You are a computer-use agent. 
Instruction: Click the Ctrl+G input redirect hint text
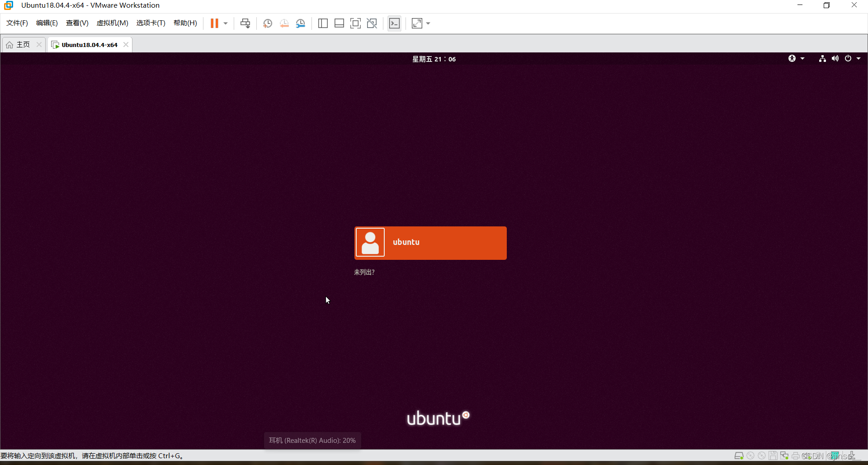pyautogui.click(x=92, y=456)
